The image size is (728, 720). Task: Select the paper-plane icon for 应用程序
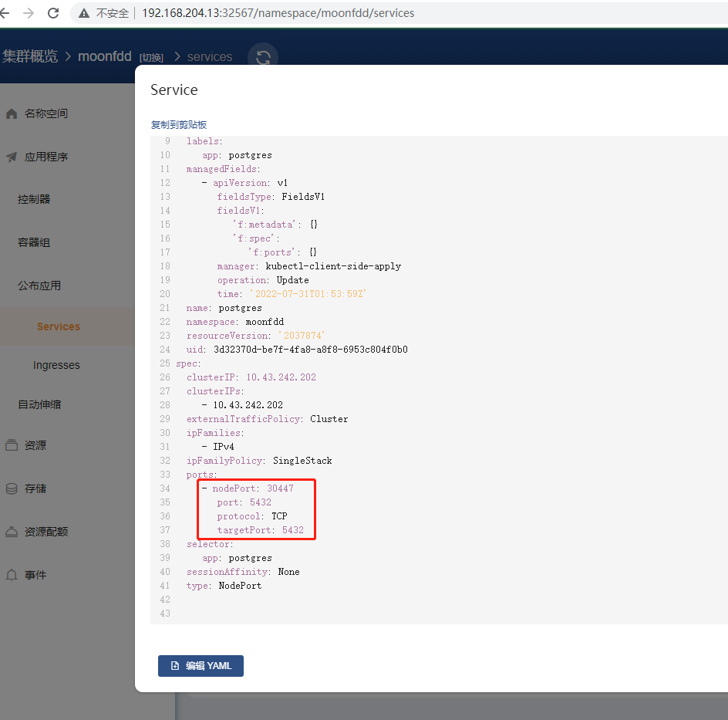(11, 156)
